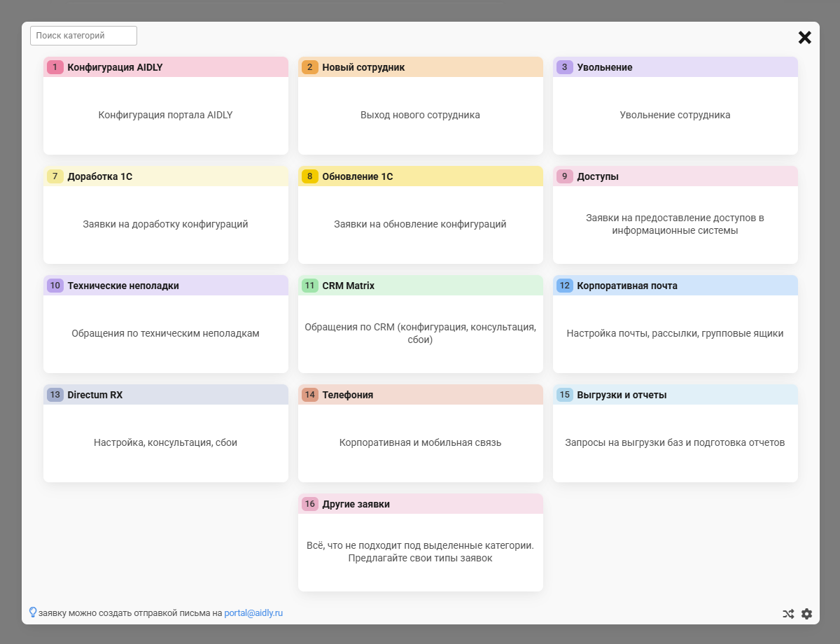Focus the Поиск категорий search field
The height and width of the screenshot is (644, 840).
click(x=83, y=36)
